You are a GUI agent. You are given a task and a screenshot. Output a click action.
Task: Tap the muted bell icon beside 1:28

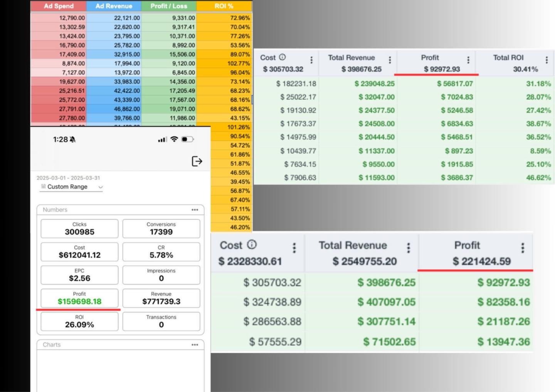(73, 139)
